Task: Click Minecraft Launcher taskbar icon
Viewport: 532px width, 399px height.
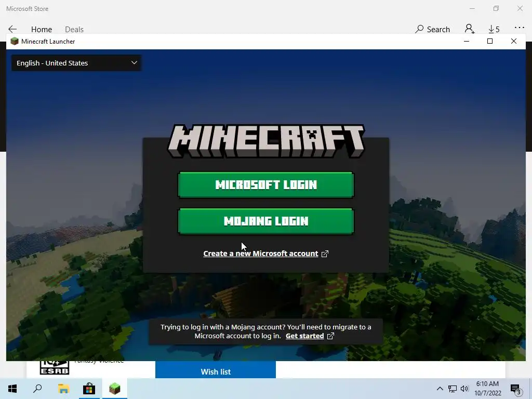Action: tap(114, 389)
